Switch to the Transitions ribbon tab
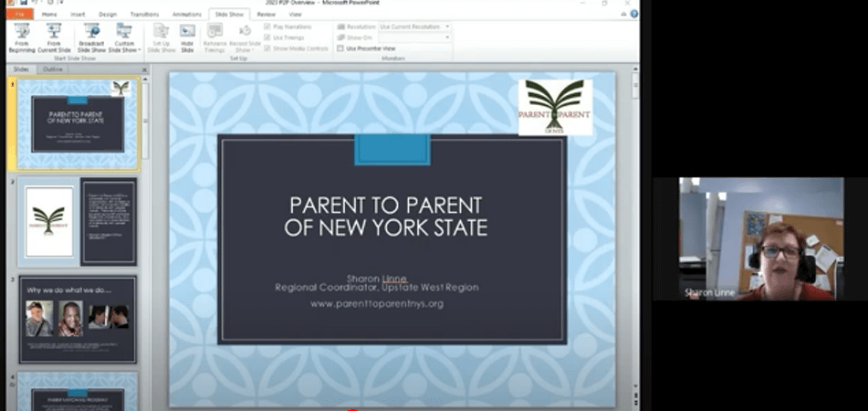 click(x=144, y=14)
